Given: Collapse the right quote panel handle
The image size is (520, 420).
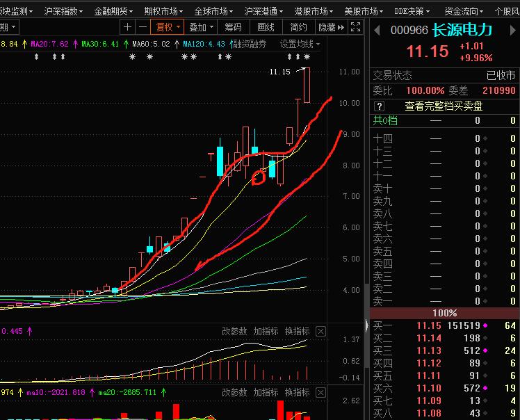Looking at the screenshot, I should click(x=367, y=325).
